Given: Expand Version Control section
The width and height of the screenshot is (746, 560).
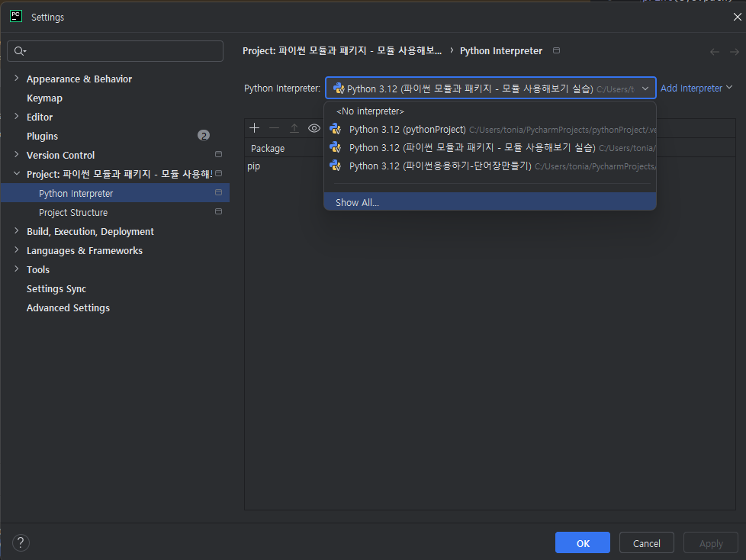Looking at the screenshot, I should coord(17,154).
